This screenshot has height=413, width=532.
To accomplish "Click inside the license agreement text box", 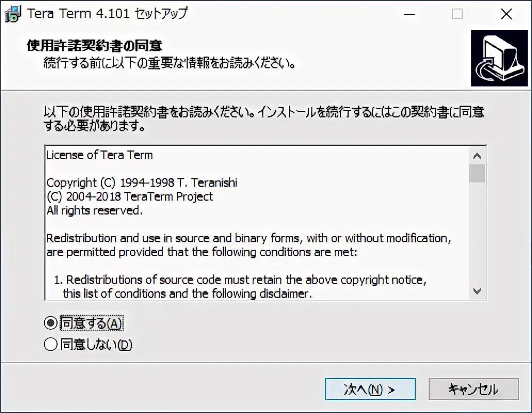I will (257, 223).
